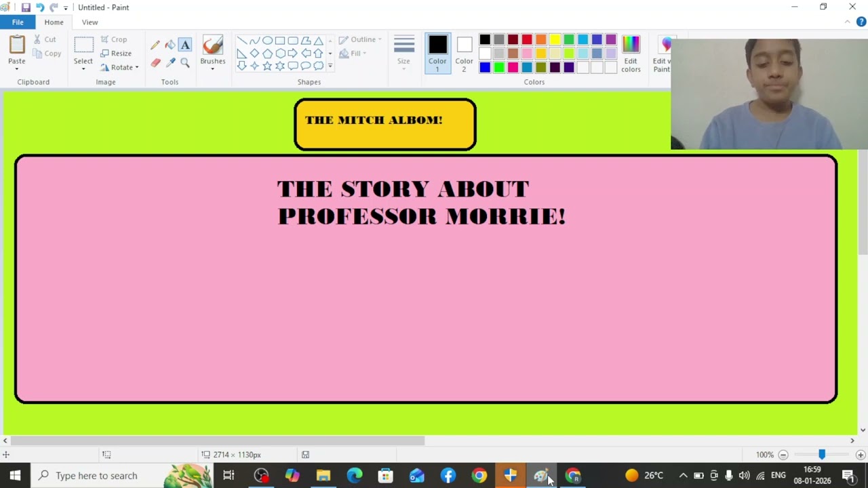Click the vertical scrollbar down arrow

coord(863,430)
